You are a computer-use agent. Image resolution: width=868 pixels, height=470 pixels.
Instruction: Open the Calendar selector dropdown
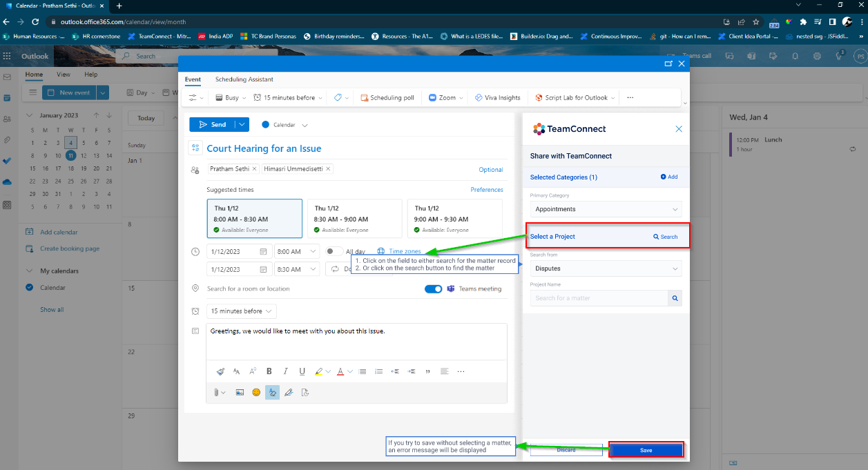[x=284, y=125]
